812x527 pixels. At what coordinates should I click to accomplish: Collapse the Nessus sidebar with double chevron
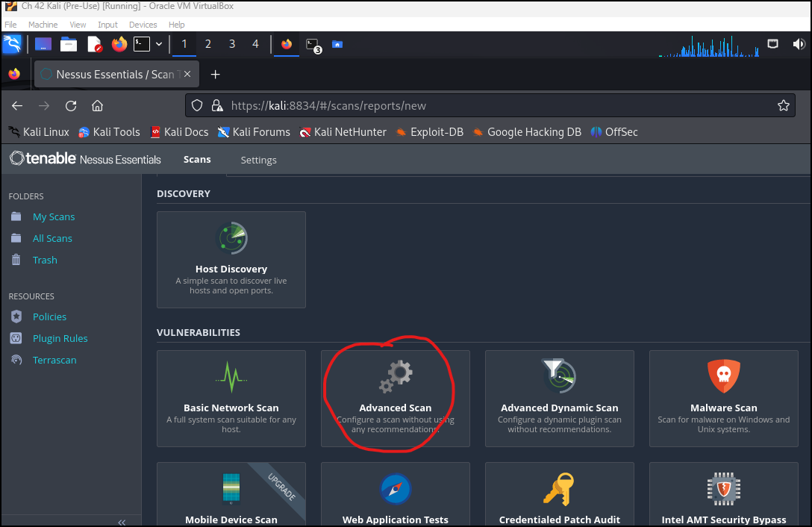[x=122, y=522]
